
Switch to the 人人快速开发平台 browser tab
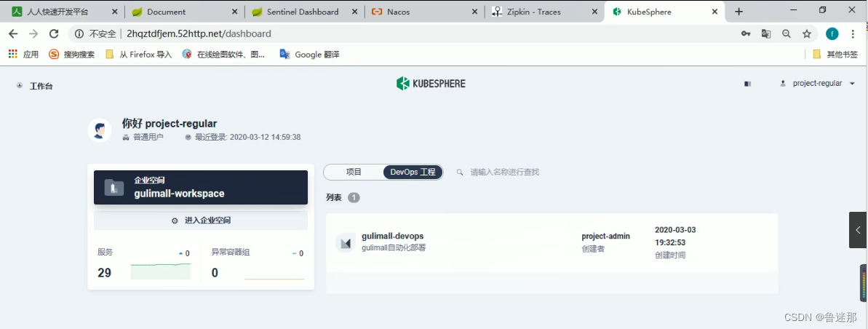click(57, 12)
